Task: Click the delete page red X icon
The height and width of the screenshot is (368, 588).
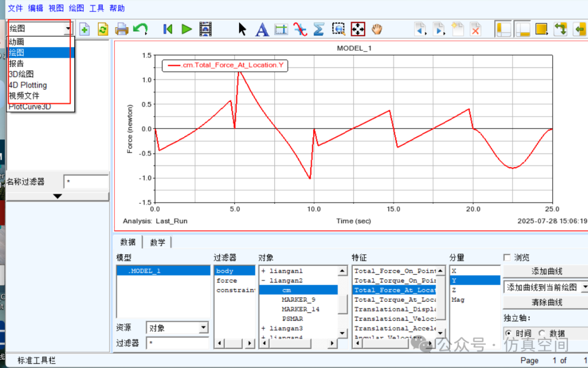Action: pos(475,29)
